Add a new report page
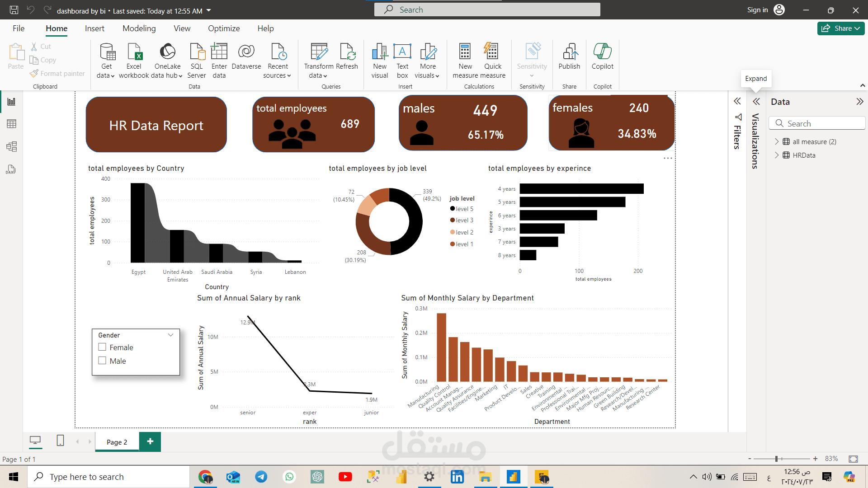The image size is (868, 488). pos(150,441)
